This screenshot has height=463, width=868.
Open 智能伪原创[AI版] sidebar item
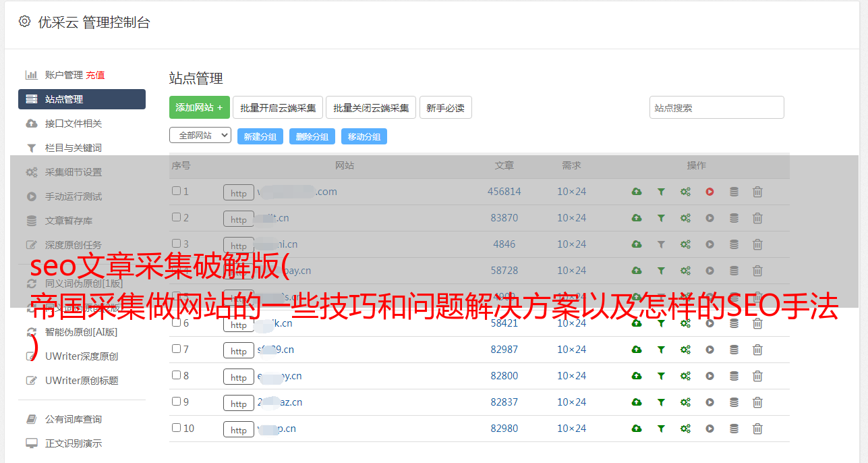point(81,332)
